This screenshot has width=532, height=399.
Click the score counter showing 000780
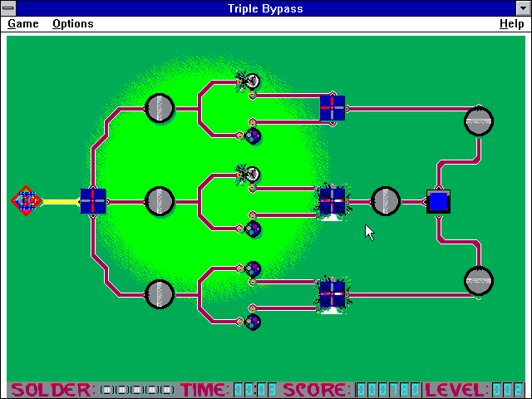(388, 390)
